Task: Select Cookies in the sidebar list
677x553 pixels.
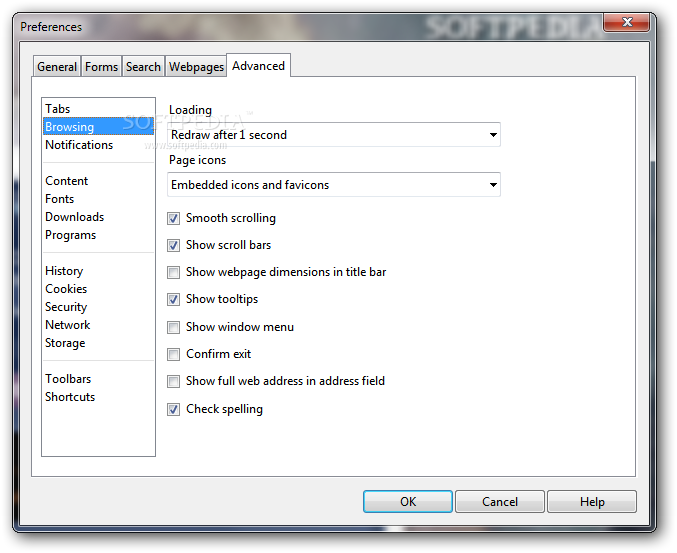Action: [98, 289]
